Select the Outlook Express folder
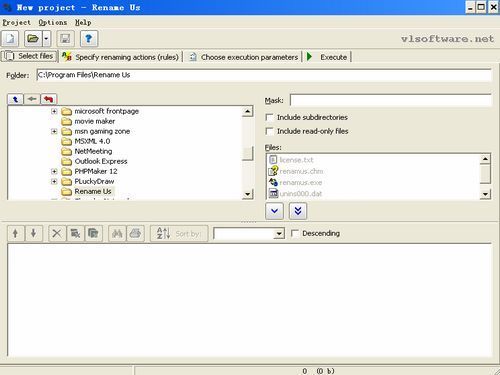 coord(101,161)
